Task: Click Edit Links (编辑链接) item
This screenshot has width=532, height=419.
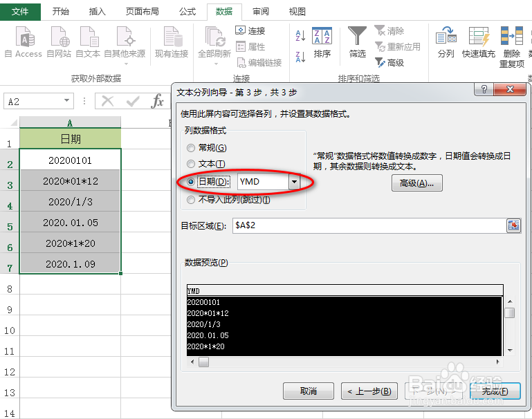Action: point(259,62)
